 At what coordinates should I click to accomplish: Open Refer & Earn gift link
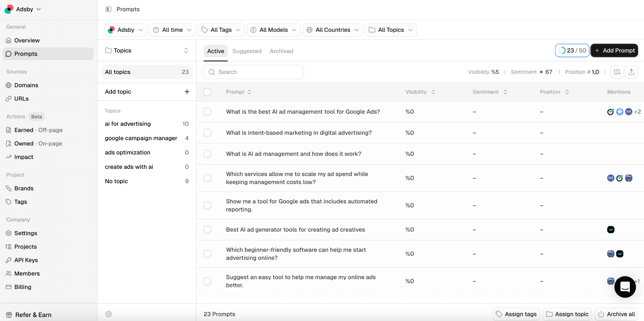click(33, 315)
